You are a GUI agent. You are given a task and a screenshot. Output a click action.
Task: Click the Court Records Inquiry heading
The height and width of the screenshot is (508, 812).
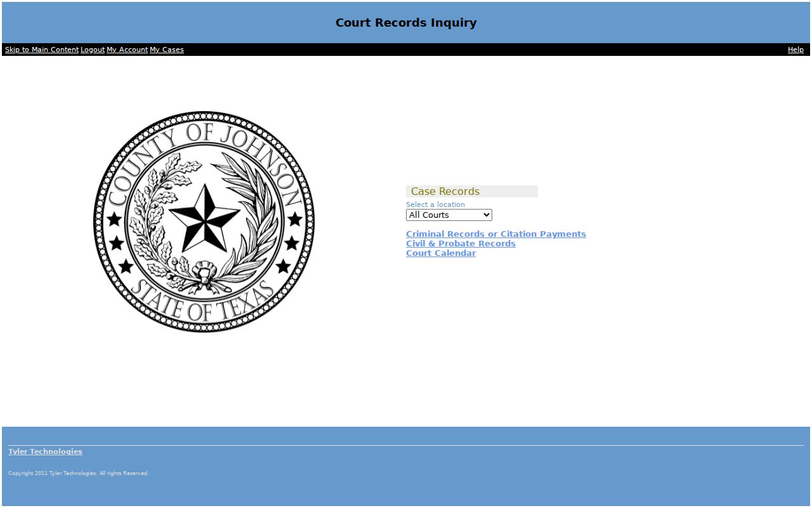click(x=406, y=23)
